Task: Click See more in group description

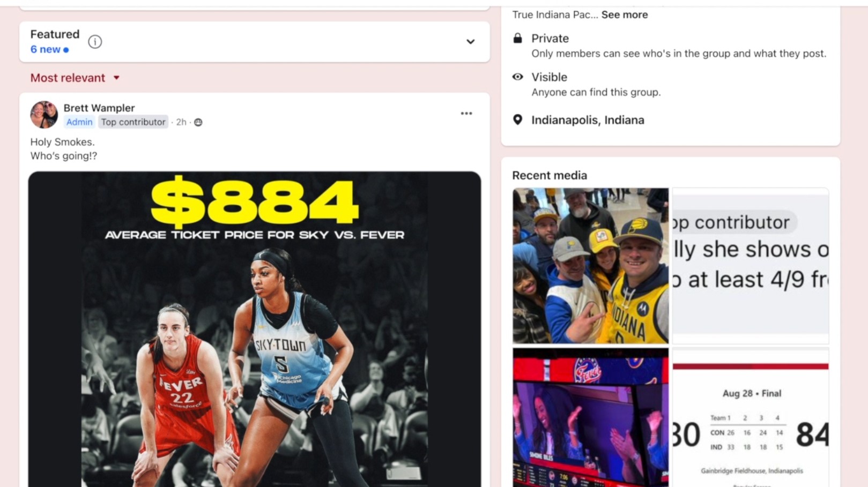Action: [625, 14]
